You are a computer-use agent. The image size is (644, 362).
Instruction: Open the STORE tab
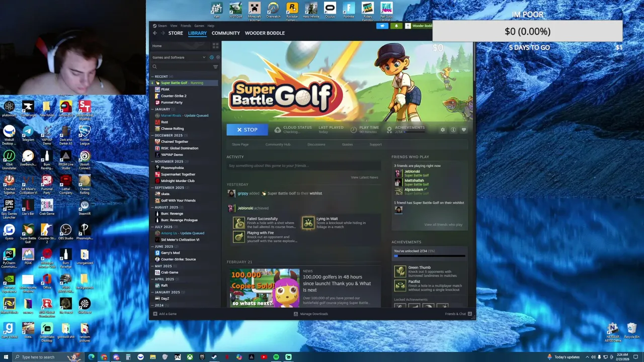coord(176,33)
